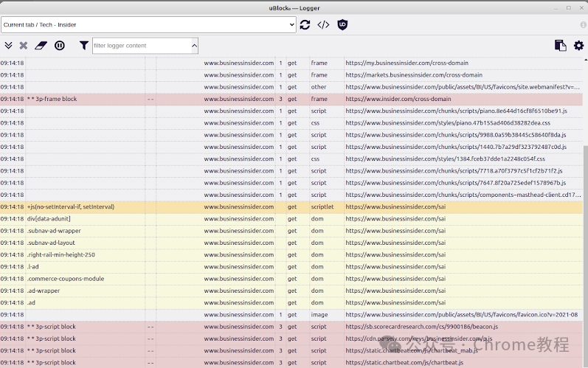The width and height of the screenshot is (588, 368).
Task: Open the 1384.fceb37dde1a2248c054f.css URL
Action: [x=445, y=159]
